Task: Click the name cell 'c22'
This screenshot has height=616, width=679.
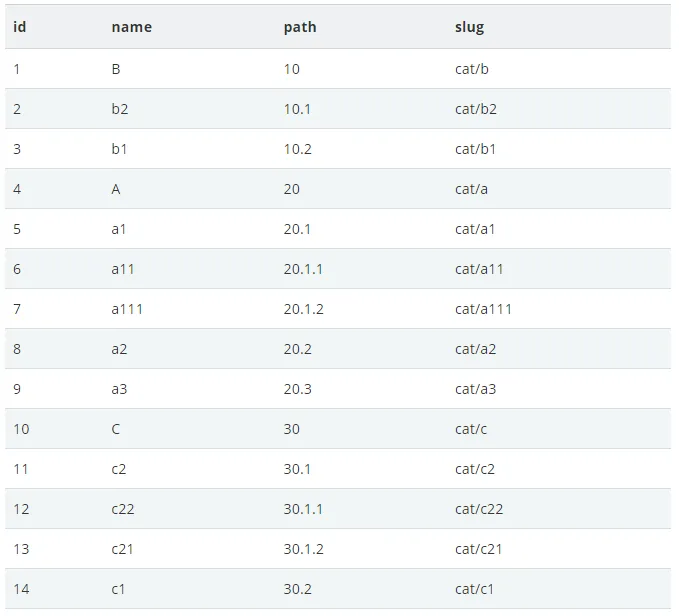Action: [x=123, y=509]
